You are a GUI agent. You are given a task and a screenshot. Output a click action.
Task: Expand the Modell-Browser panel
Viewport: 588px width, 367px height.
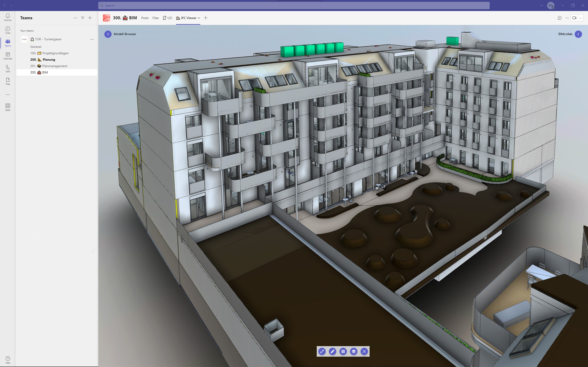(108, 34)
